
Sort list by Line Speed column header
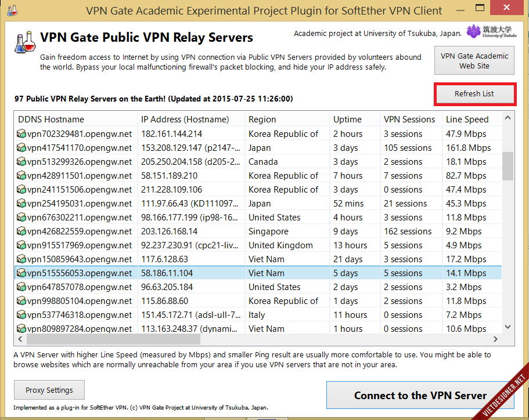tap(472, 120)
